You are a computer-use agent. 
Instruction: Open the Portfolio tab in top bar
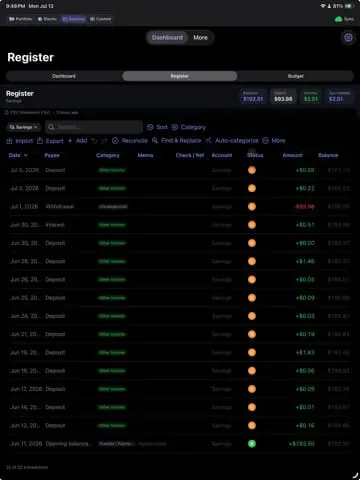pos(21,19)
